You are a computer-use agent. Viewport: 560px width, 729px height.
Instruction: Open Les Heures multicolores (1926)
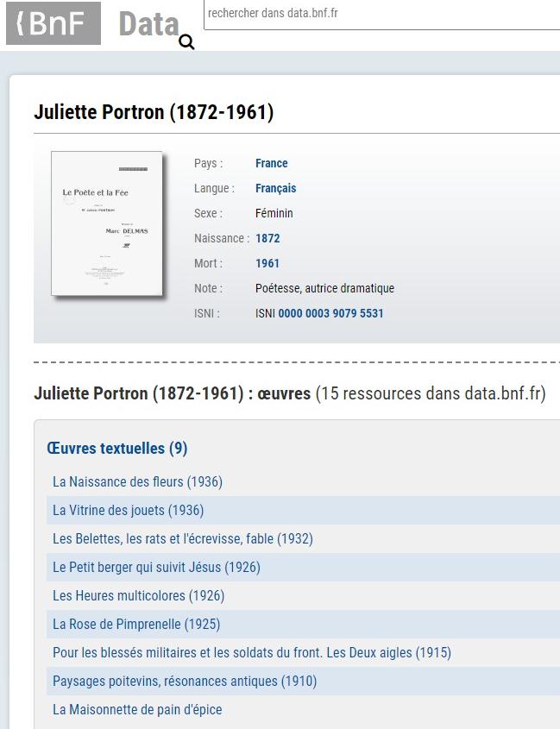click(x=138, y=595)
